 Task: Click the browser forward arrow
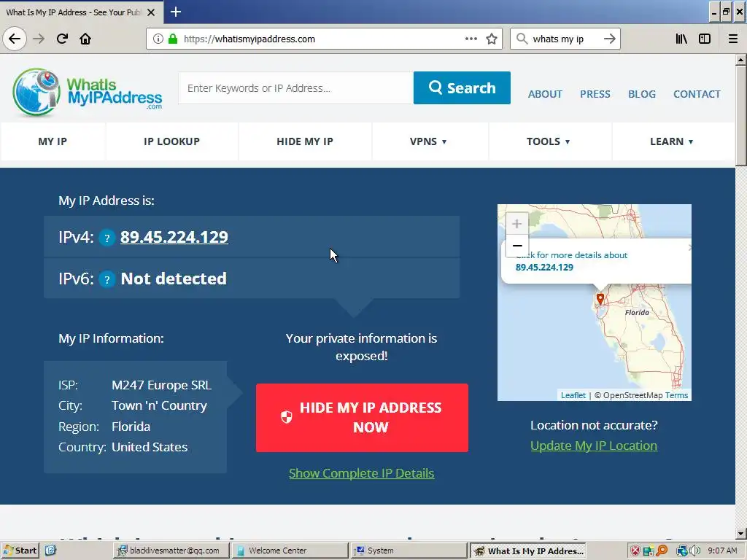point(39,39)
